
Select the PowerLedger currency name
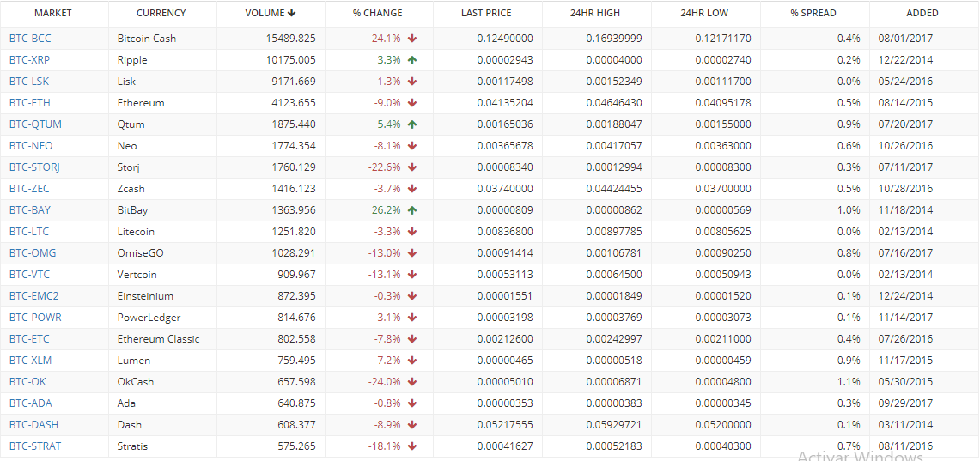pos(149,318)
